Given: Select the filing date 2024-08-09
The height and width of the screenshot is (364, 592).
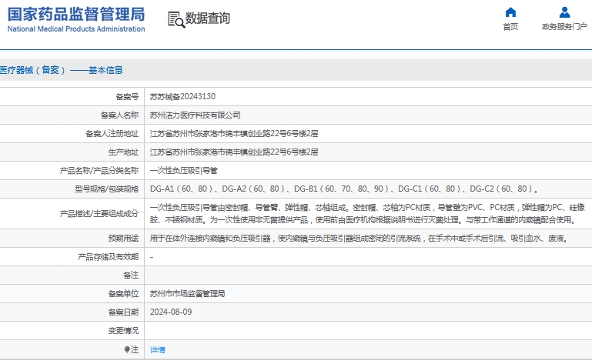Looking at the screenshot, I should 171,312.
